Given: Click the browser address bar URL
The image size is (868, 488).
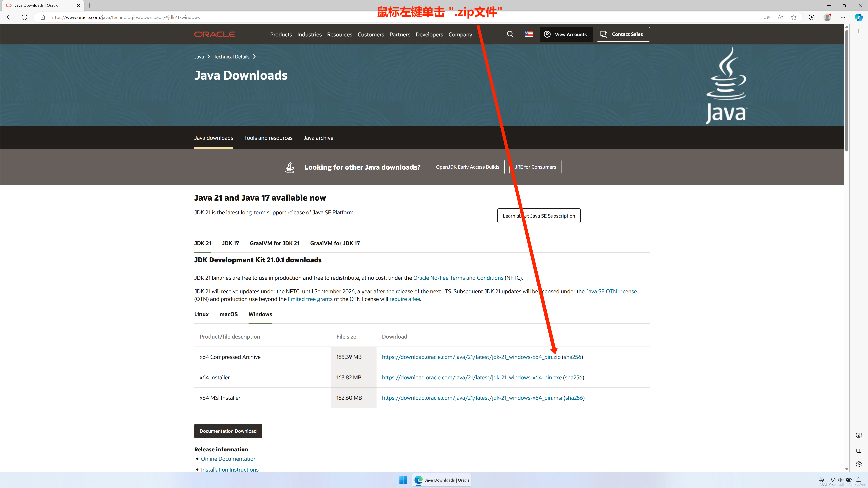Looking at the screenshot, I should (x=125, y=17).
